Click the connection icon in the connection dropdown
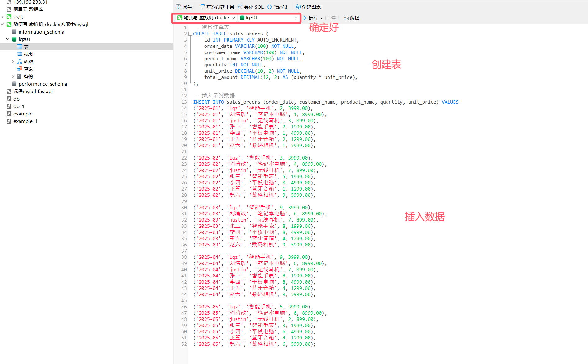 179,18
